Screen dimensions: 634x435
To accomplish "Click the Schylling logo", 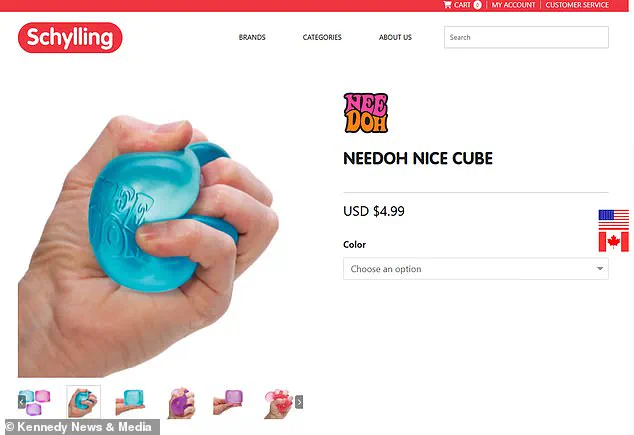I will coord(70,38).
